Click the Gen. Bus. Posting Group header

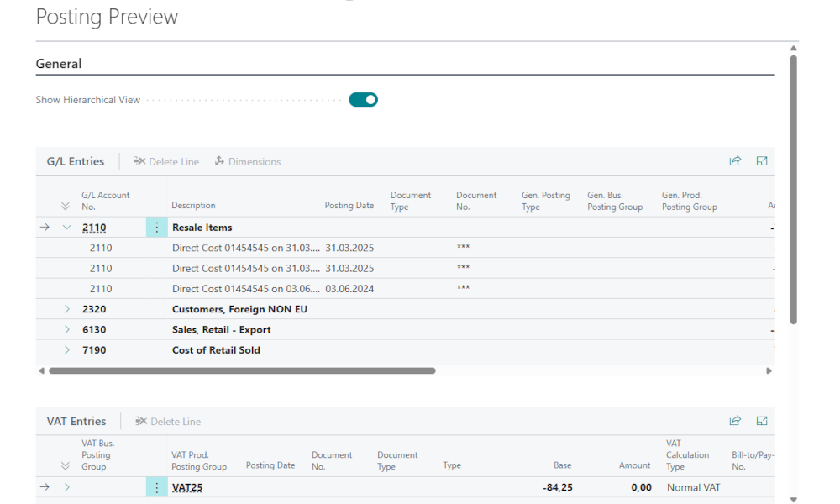coord(615,201)
